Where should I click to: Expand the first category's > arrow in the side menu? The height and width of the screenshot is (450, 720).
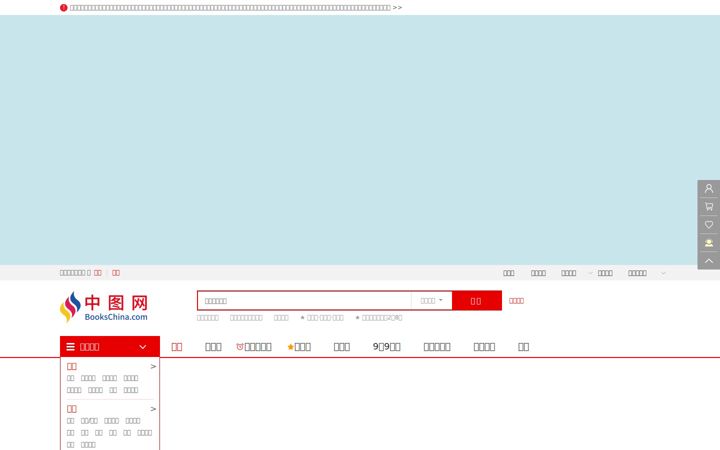(153, 366)
